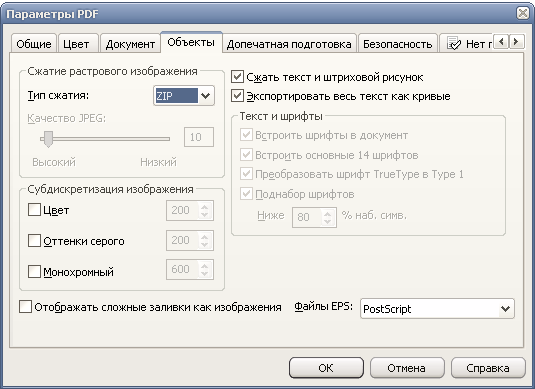Open the preflight checkmark tab icon
Screen dimensions: 535x389
point(454,44)
